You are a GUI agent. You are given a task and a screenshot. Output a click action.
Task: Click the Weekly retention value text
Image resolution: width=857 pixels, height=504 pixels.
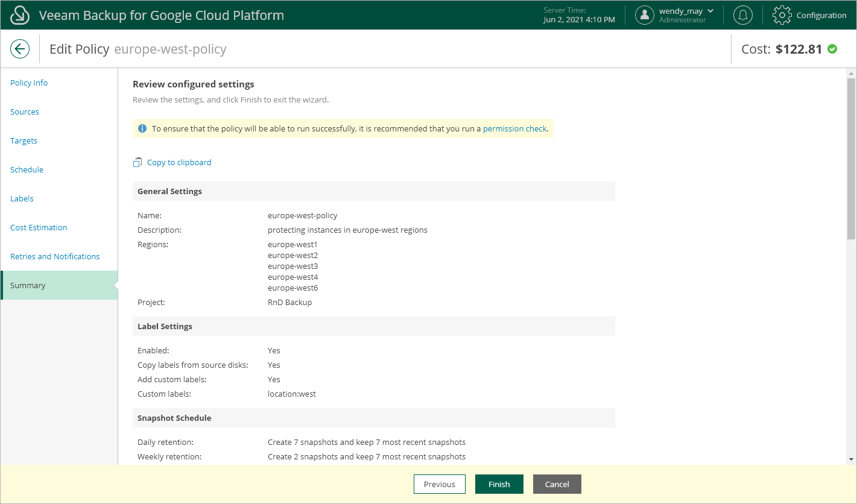[x=367, y=456]
